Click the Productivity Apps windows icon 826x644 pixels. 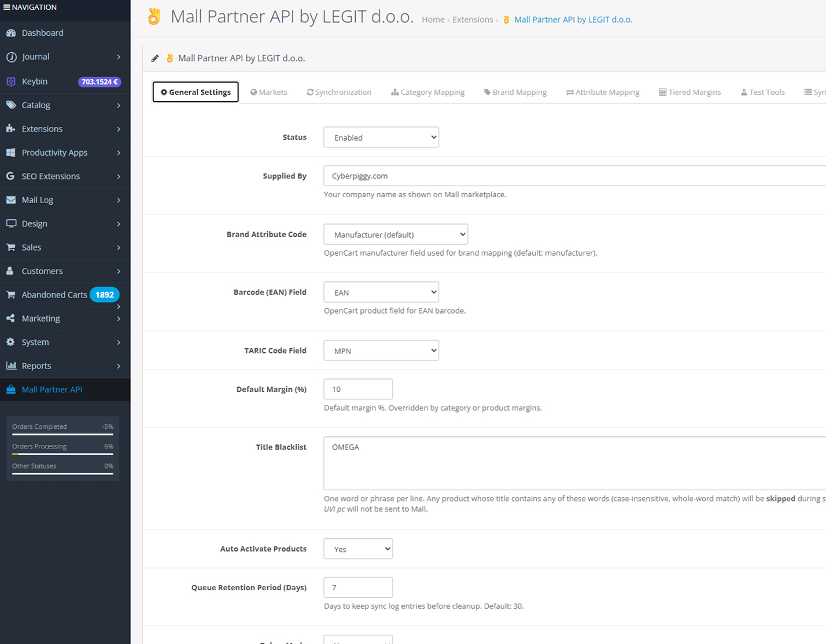[x=11, y=153]
